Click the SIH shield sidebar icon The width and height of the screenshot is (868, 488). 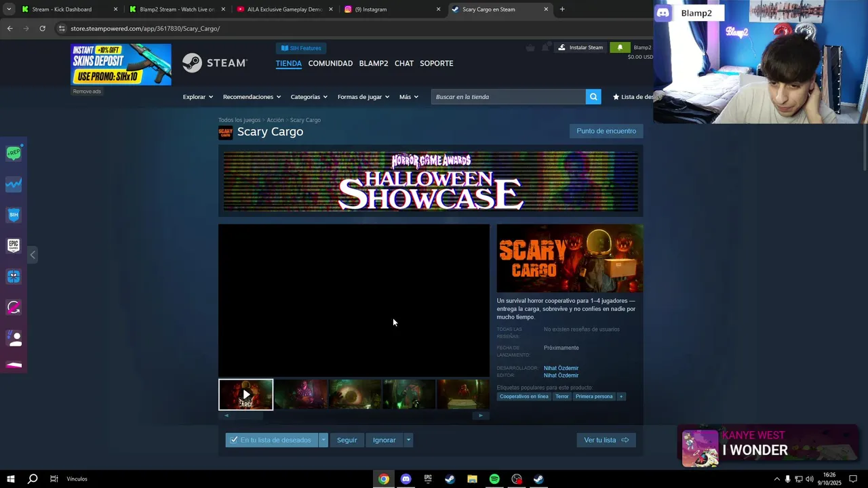click(14, 215)
